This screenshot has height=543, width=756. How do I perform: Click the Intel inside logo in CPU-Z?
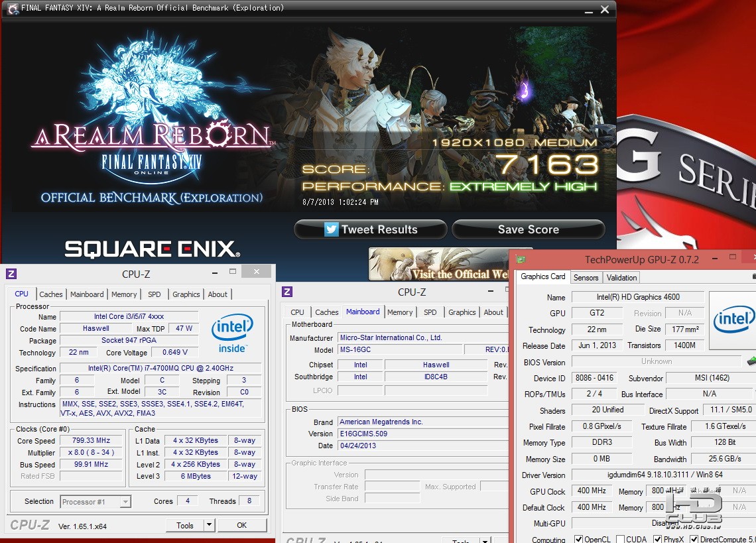point(232,333)
